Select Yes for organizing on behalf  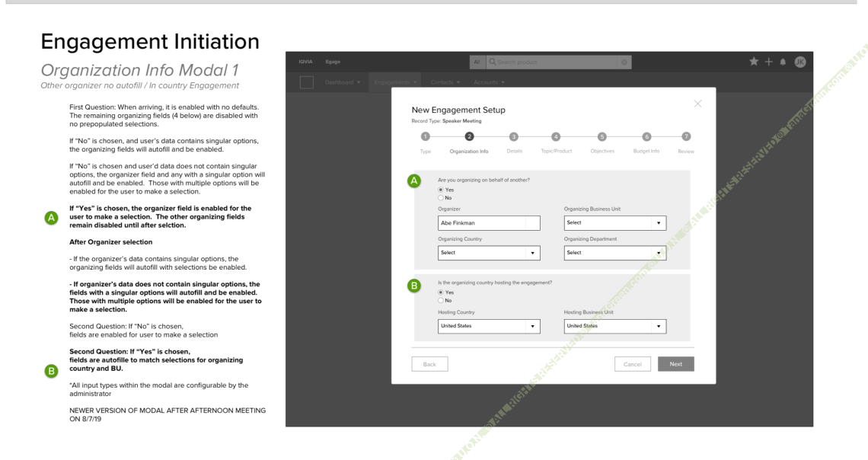coord(441,190)
